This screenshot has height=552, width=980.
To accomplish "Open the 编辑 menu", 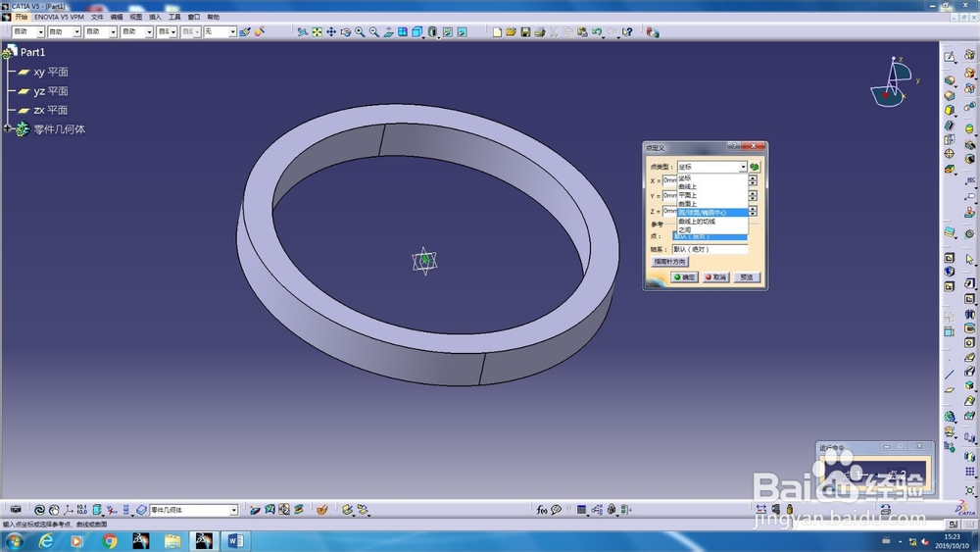I will 117,17.
